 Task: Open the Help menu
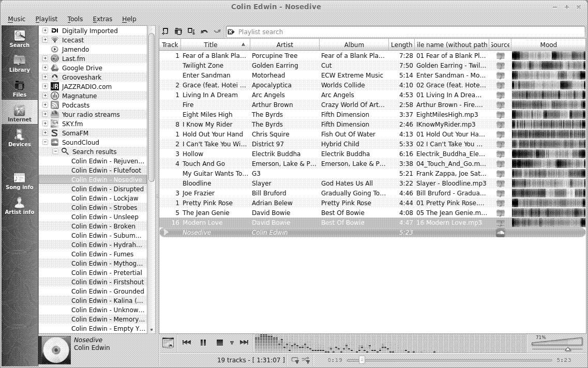(x=129, y=19)
